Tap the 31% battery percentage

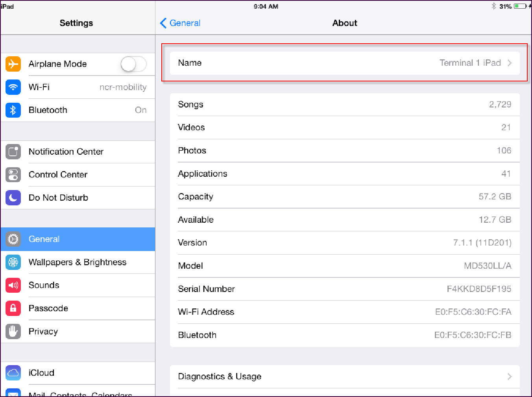point(505,6)
